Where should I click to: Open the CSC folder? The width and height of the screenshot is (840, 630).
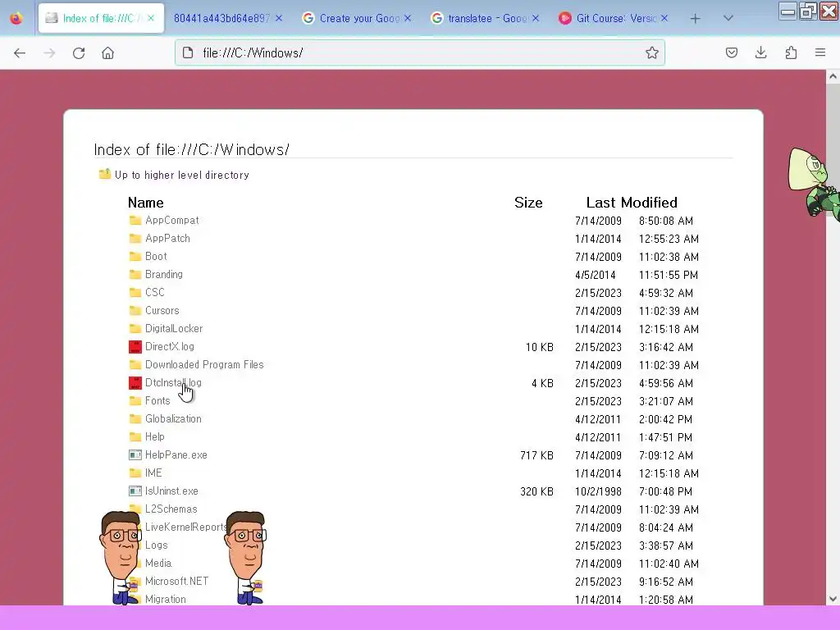pos(154,293)
